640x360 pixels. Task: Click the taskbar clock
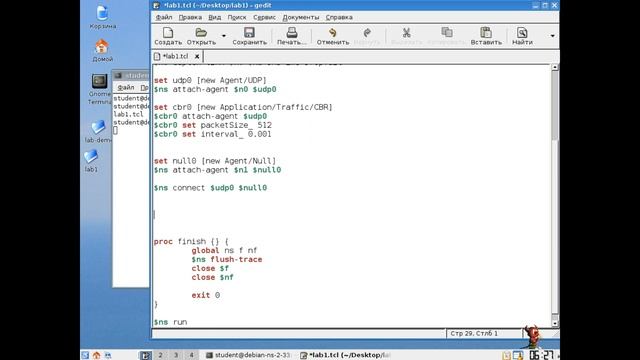pos(542,355)
